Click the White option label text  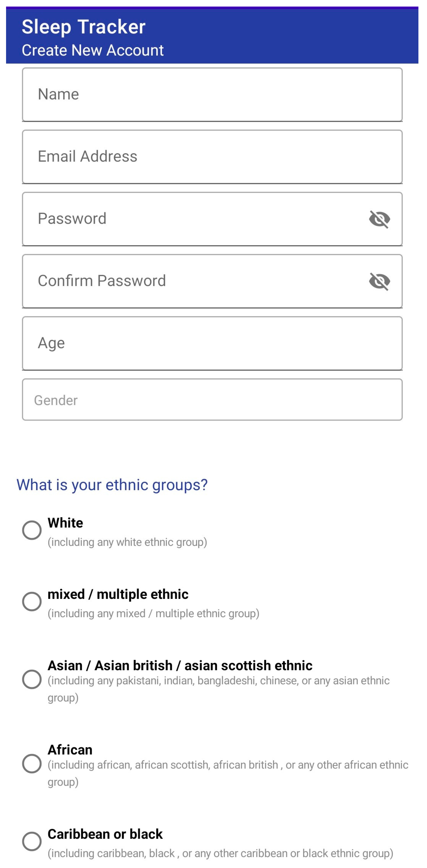[x=65, y=523]
